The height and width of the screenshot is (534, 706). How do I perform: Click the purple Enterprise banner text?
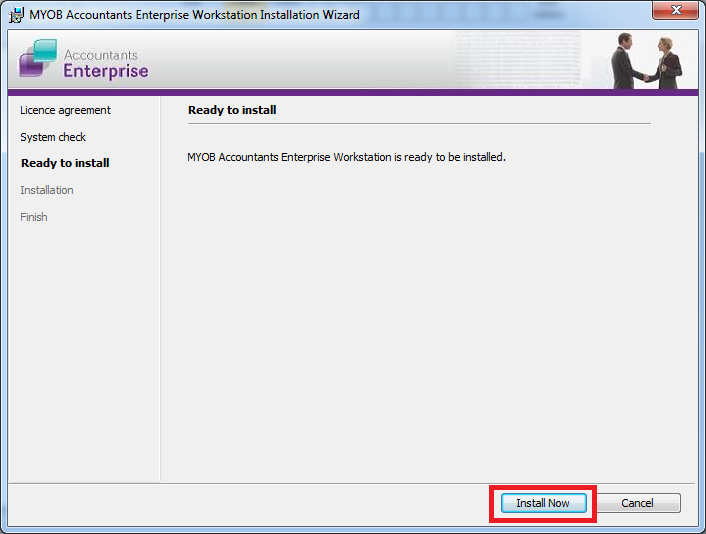[105, 71]
